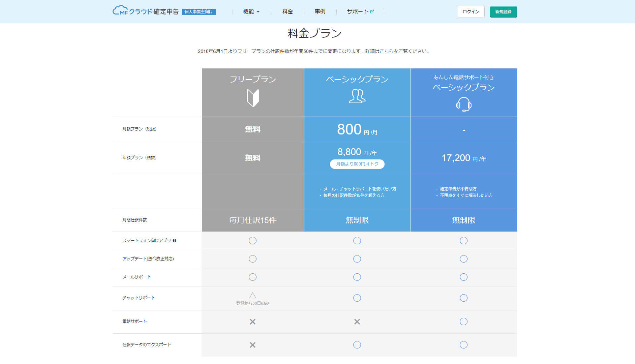Image resolution: width=635 pixels, height=364 pixels.
Task: Click the phone-support plan circle for チャットサポート
Action: (463, 298)
